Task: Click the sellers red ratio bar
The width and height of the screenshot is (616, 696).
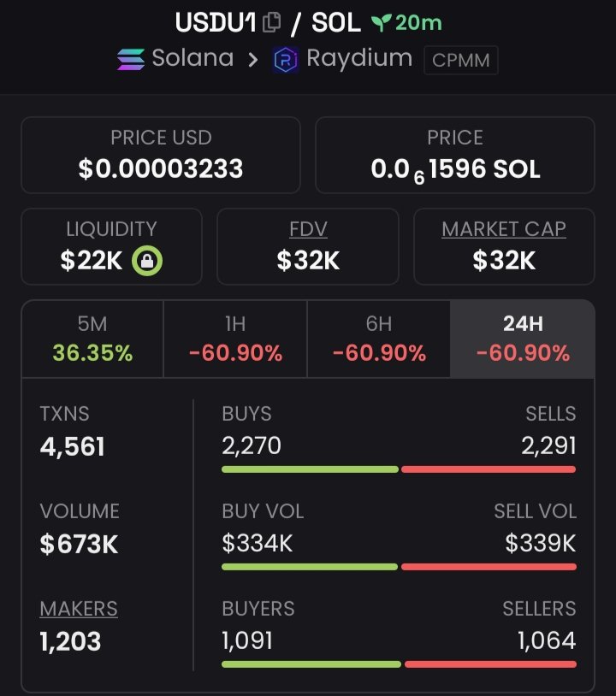Action: coord(491,664)
